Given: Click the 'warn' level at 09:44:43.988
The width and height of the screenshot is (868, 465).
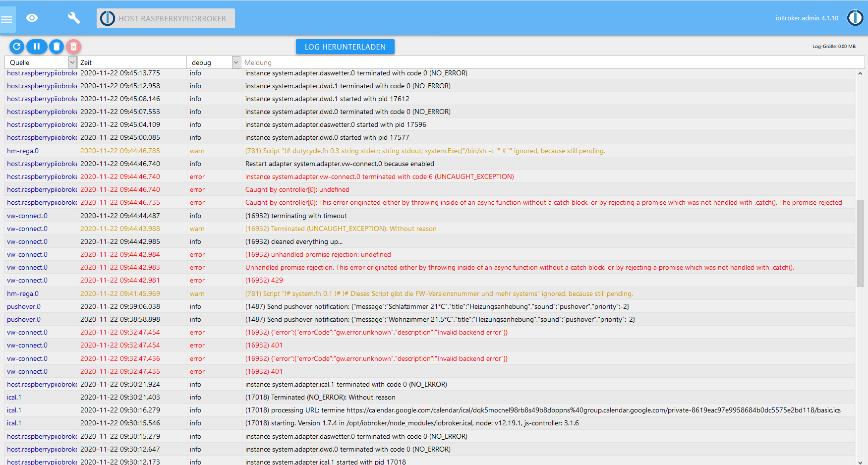Looking at the screenshot, I should pyautogui.click(x=197, y=229).
